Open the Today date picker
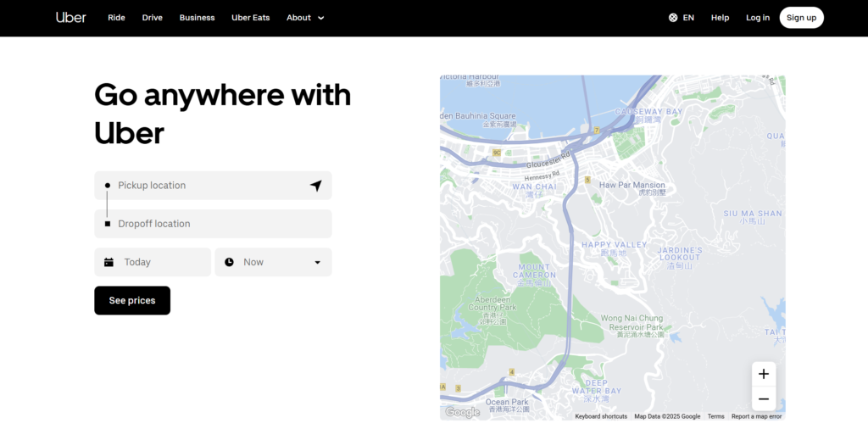Image resolution: width=868 pixels, height=440 pixels. [153, 263]
